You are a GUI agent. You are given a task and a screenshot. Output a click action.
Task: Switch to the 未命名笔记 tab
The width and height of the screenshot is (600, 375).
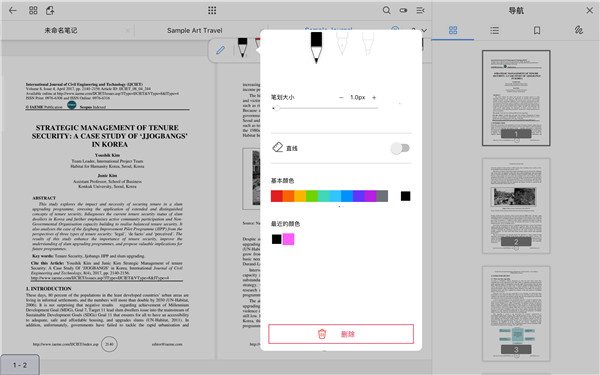click(61, 30)
